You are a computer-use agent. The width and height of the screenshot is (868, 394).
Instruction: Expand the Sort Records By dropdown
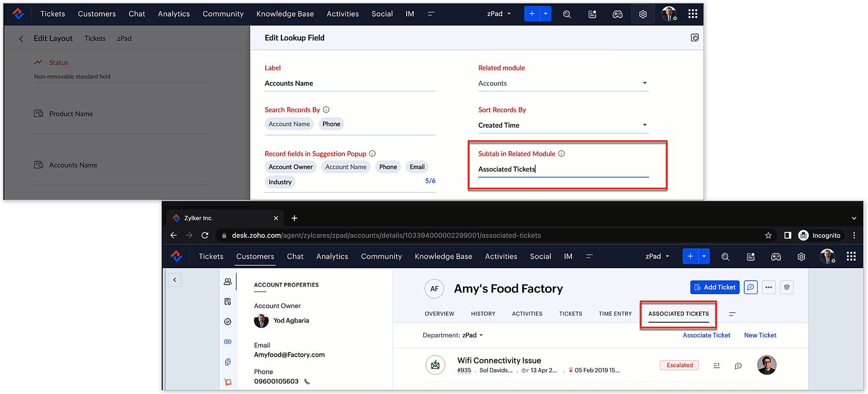pyautogui.click(x=644, y=125)
